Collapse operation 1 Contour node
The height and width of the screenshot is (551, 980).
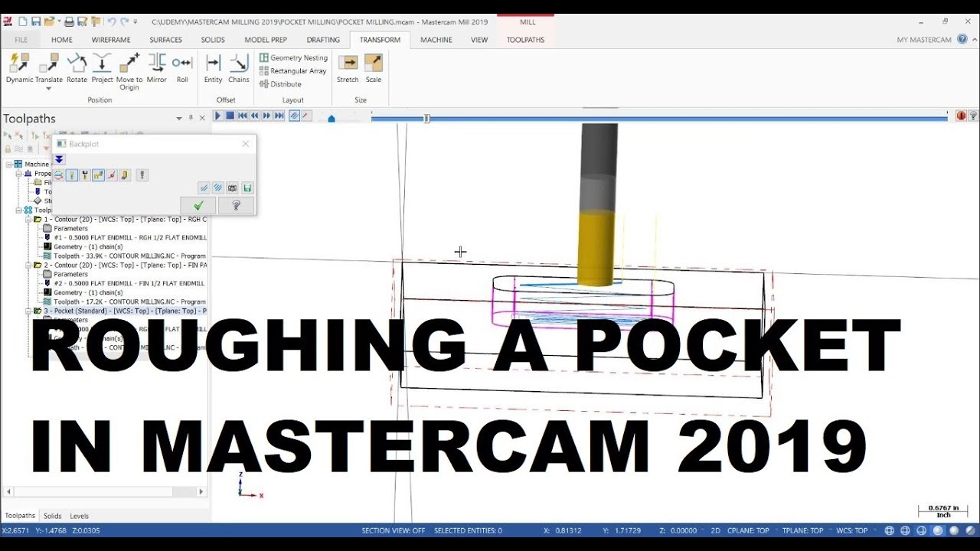pos(28,220)
